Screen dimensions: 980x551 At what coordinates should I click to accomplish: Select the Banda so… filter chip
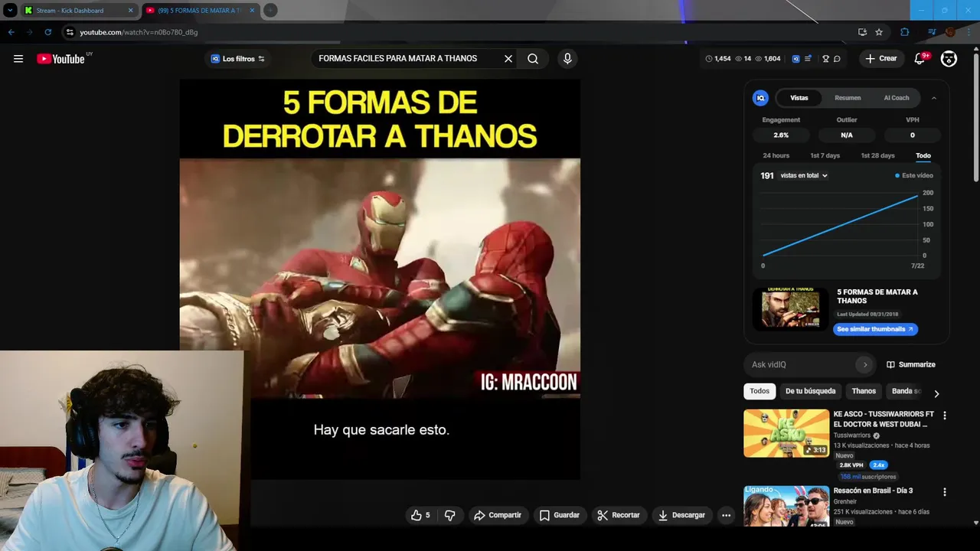click(906, 391)
